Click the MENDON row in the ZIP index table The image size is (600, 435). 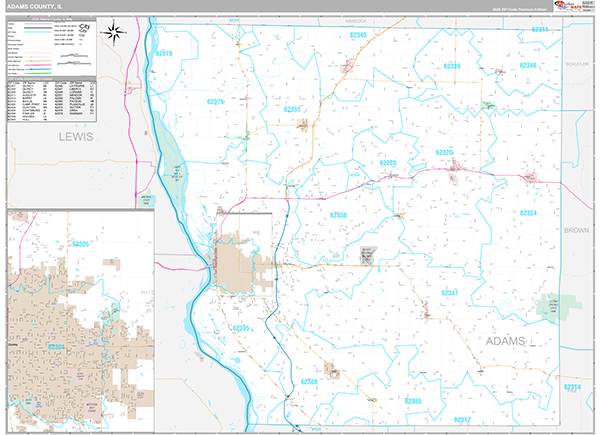[74, 95]
